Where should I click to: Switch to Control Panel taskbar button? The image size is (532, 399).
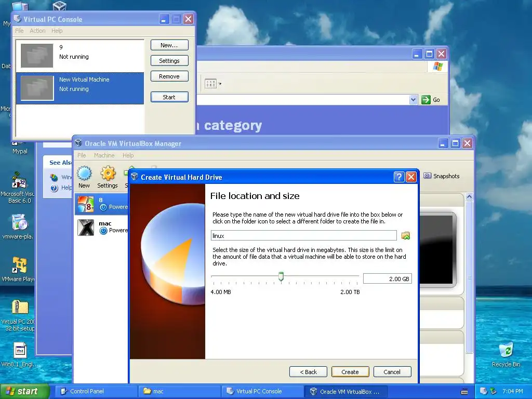click(96, 391)
